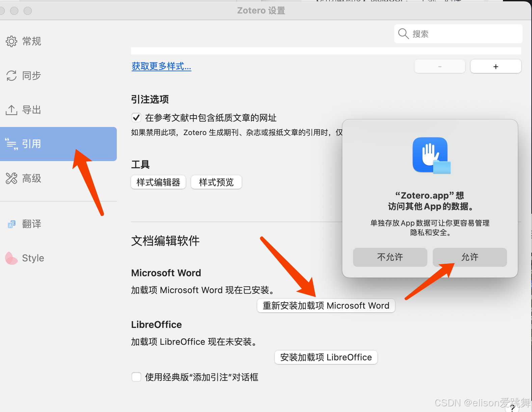
Task: Click the Microsoft Word section heading
Action: coord(166,273)
